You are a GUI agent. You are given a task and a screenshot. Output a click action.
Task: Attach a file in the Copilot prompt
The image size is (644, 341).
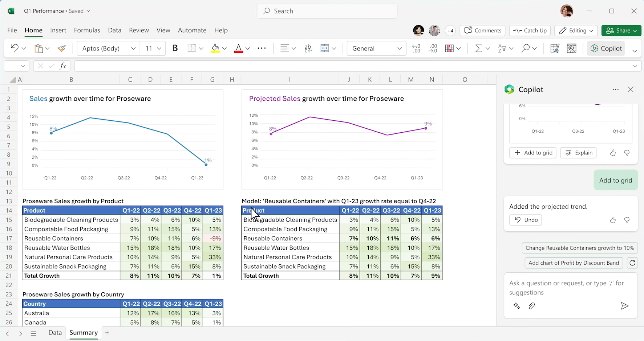[x=532, y=306]
